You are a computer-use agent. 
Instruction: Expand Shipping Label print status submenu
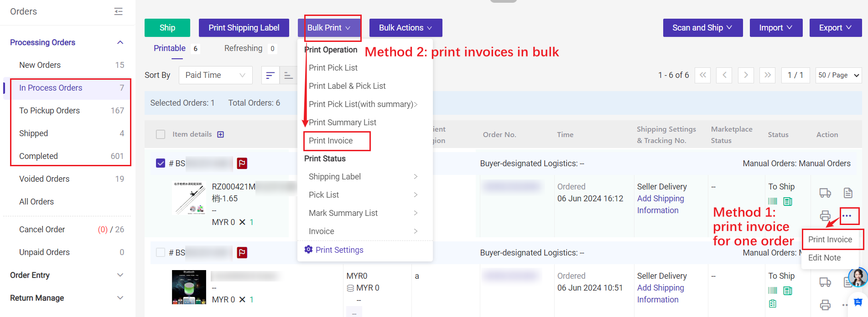pos(364,177)
